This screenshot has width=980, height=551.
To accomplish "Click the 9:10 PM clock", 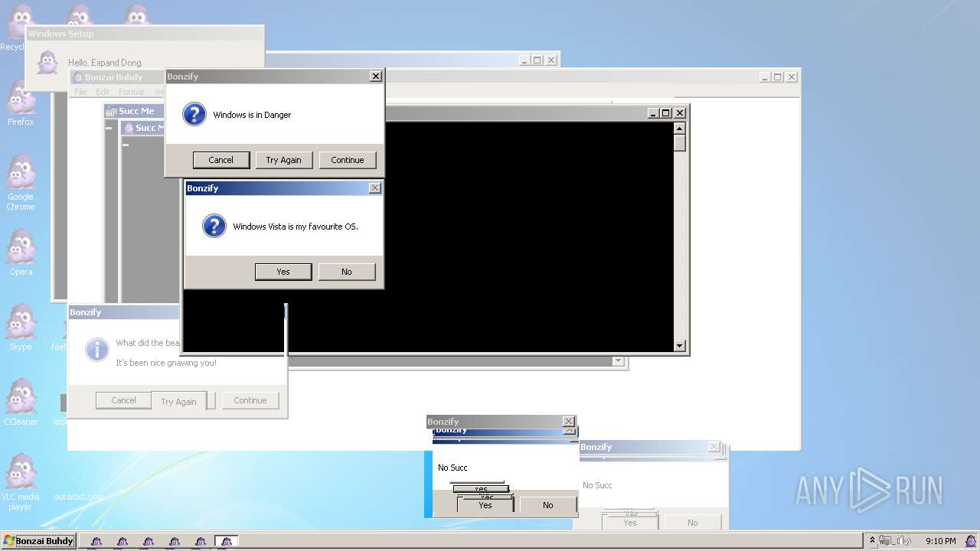I will point(940,541).
